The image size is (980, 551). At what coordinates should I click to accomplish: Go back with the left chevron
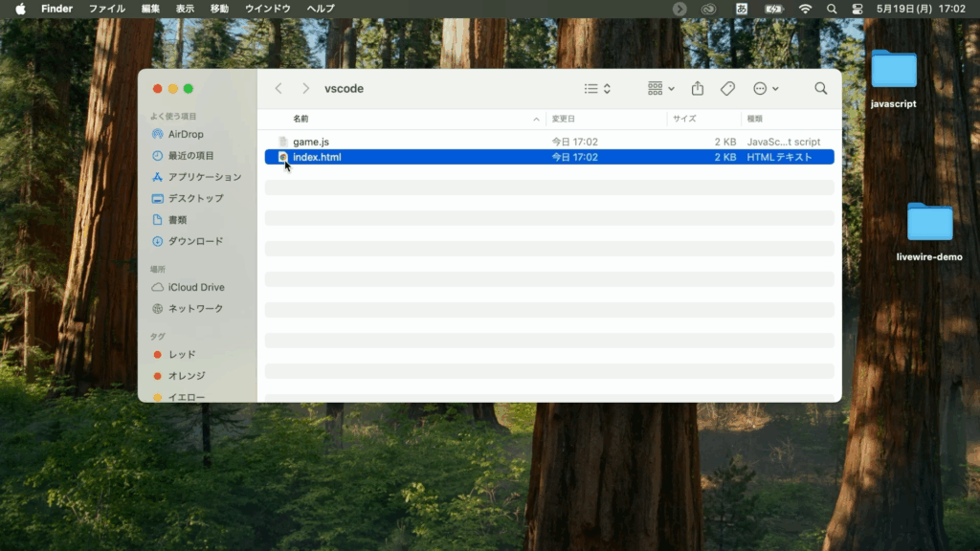click(278, 88)
